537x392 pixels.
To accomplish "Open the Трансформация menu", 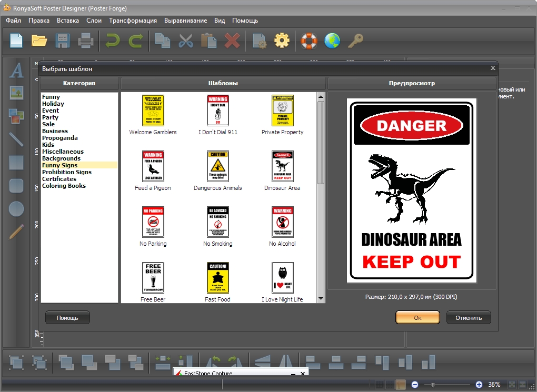I will pyautogui.click(x=133, y=21).
